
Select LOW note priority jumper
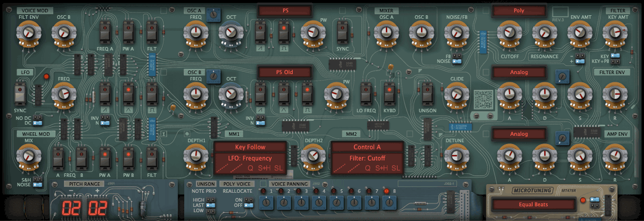point(210,211)
